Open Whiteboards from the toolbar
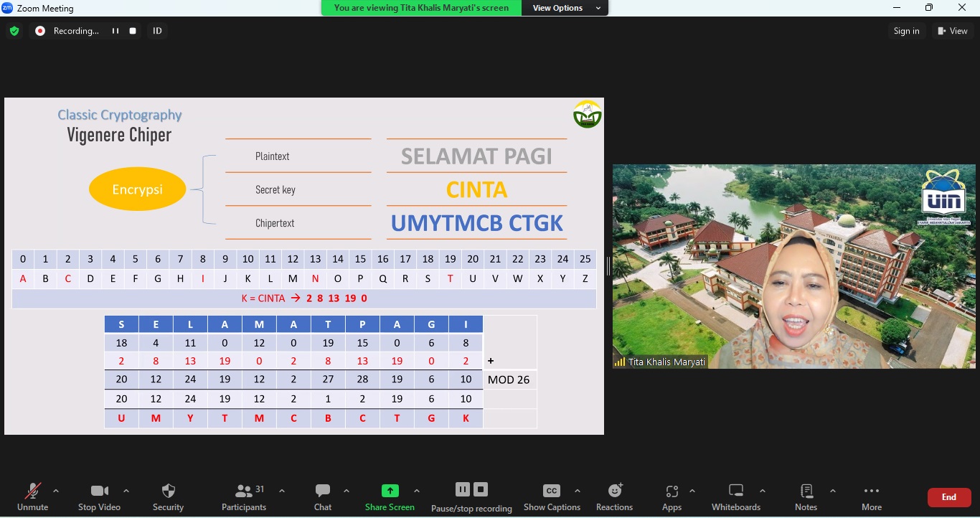This screenshot has height=518, width=980. click(x=736, y=491)
